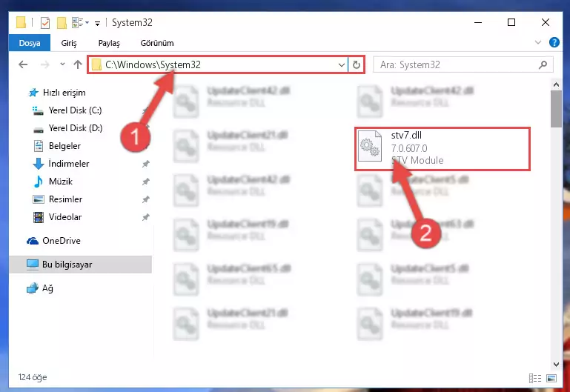The width and height of the screenshot is (570, 392).
Task: Switch to large icons view layout icon
Action: pos(551,378)
